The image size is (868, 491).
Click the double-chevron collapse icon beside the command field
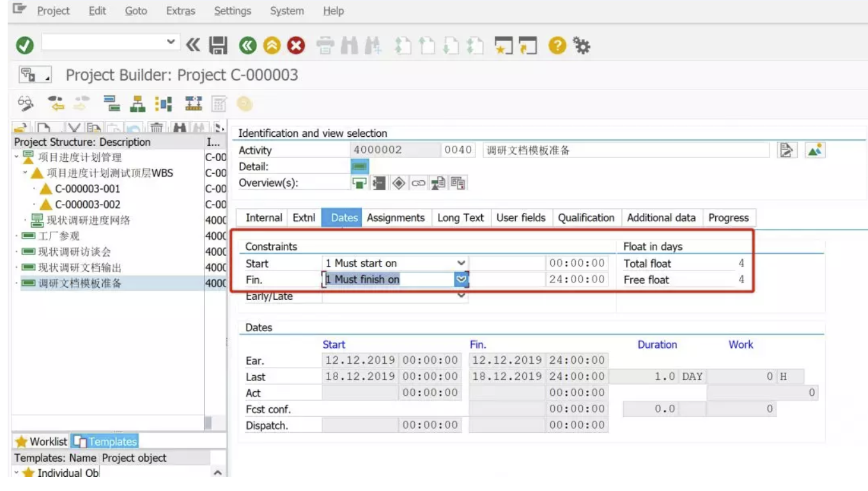pyautogui.click(x=194, y=45)
